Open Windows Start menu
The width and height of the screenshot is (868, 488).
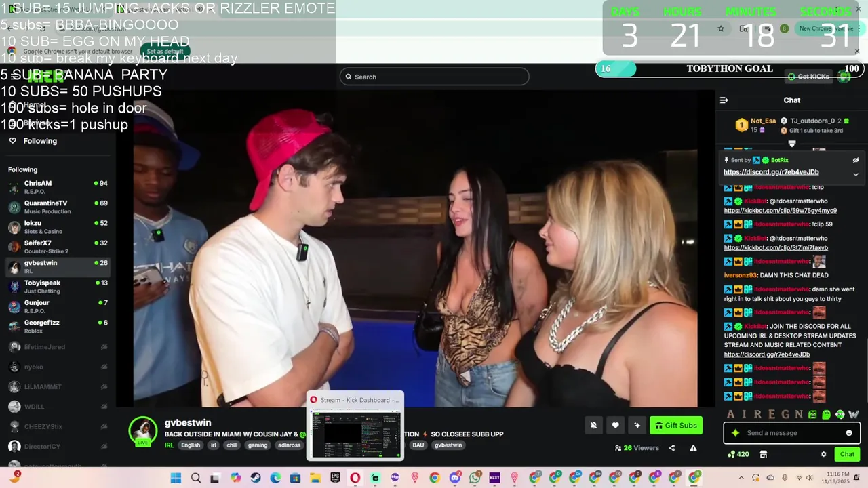[176, 478]
